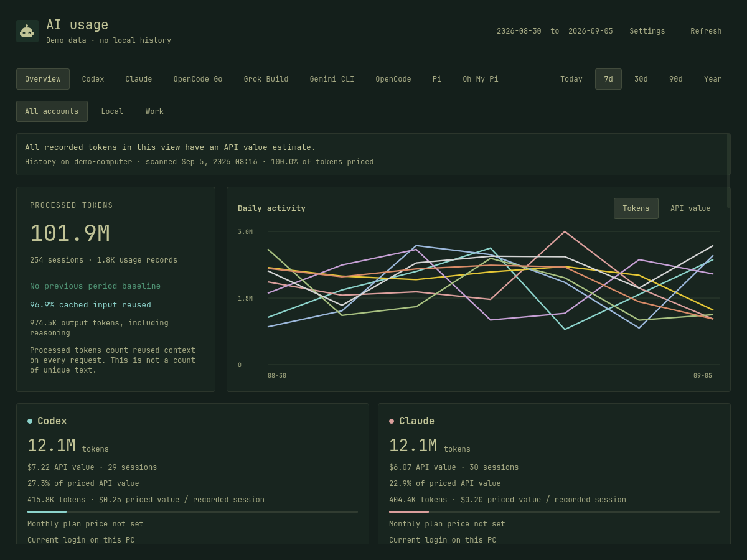Click the Refresh button
The image size is (747, 560).
tap(706, 31)
